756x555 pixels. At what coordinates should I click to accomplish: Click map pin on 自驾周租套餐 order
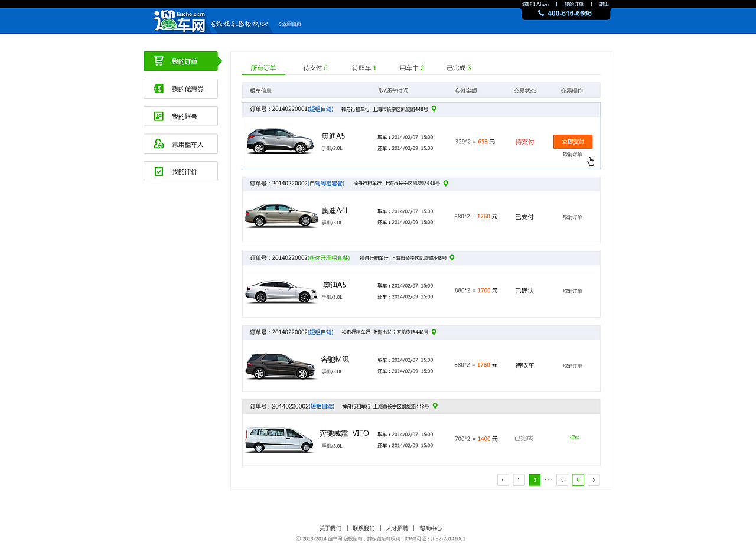[446, 183]
